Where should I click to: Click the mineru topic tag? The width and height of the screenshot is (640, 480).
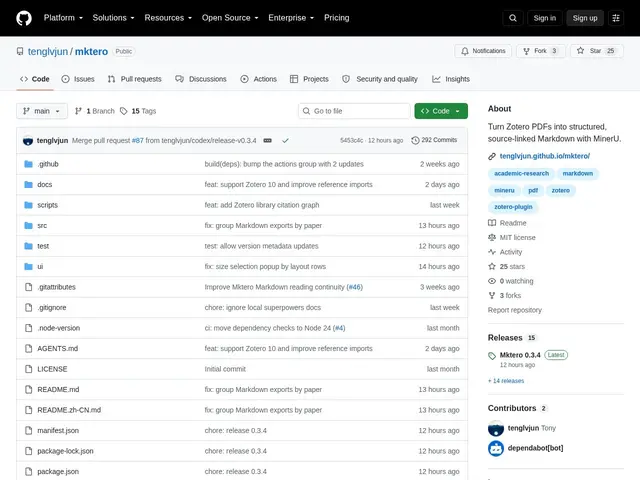[504, 190]
